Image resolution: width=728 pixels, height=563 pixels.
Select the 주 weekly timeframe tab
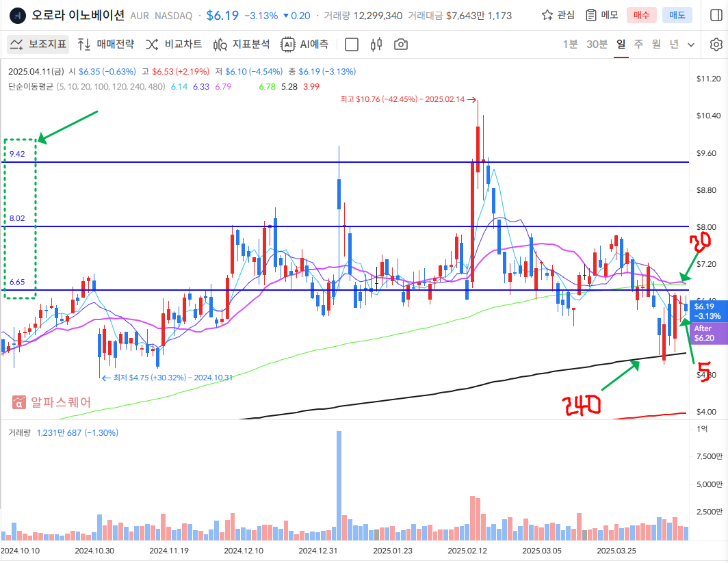[638, 44]
